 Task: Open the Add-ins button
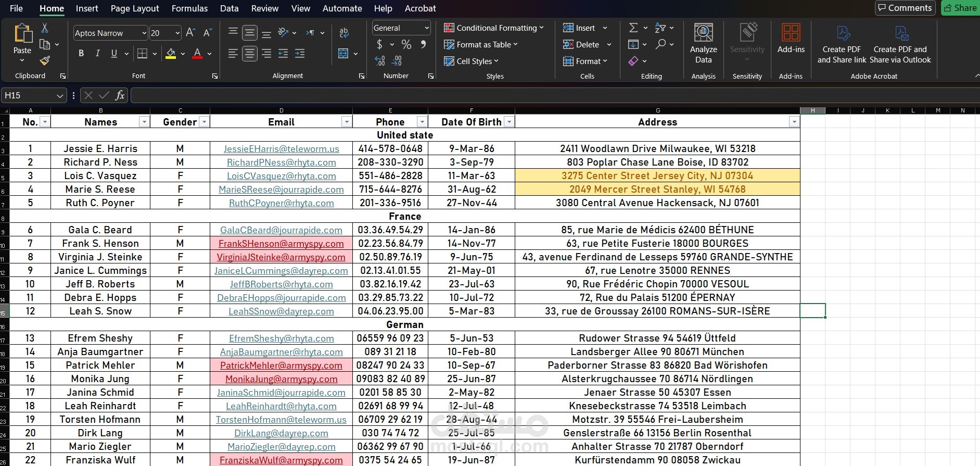pyautogui.click(x=791, y=39)
